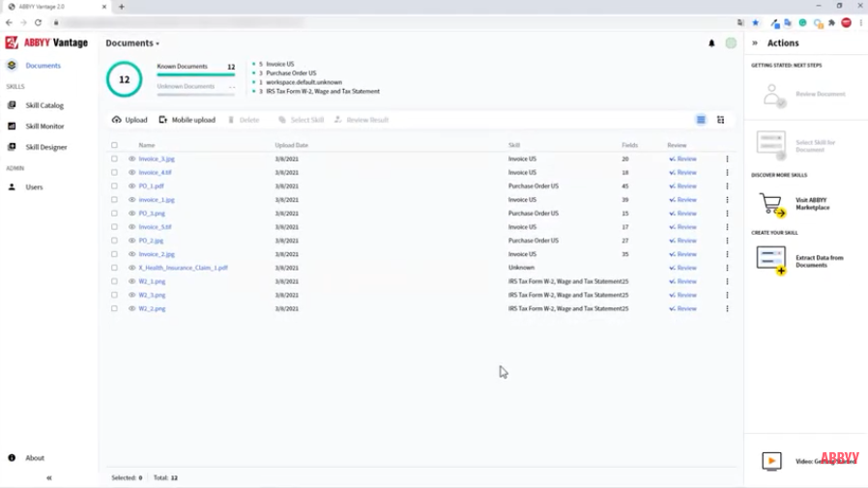Open the Invoice_3.jpg document link
Viewport: 868px width, 488px height.
157,158
